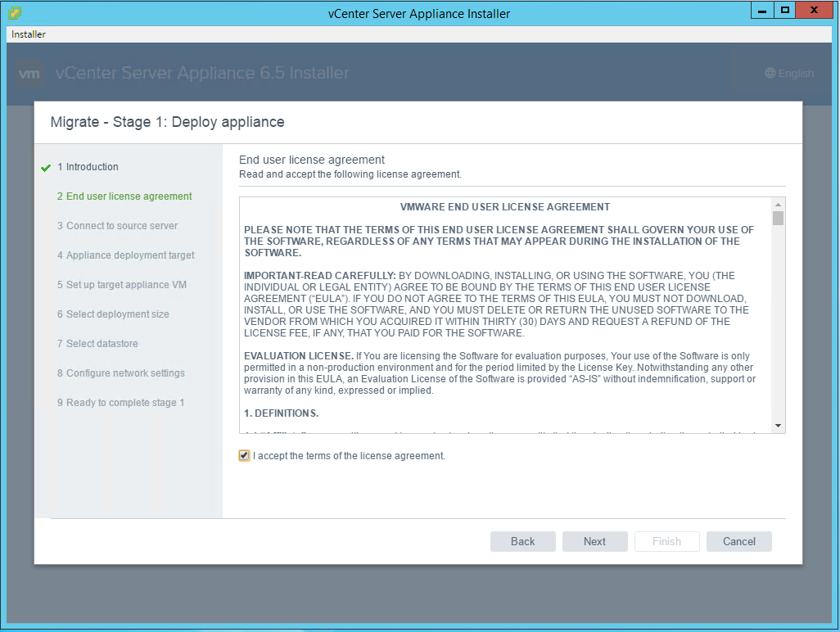Select step 8 Configure network settings
The image size is (840, 632).
pyautogui.click(x=121, y=373)
